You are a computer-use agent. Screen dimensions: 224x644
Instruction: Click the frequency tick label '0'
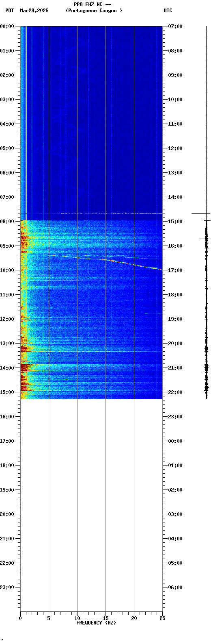pos(20,618)
